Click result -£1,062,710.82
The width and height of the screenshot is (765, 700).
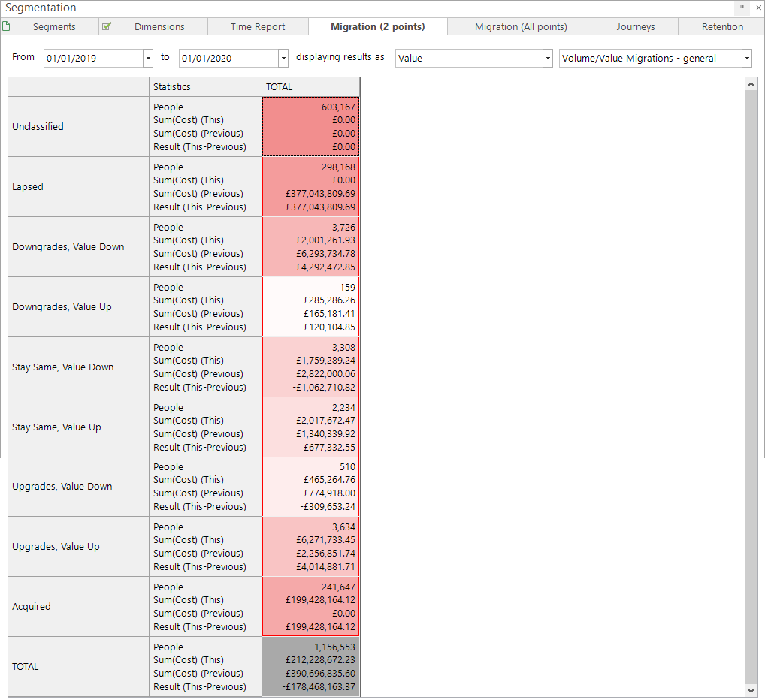[x=324, y=387]
